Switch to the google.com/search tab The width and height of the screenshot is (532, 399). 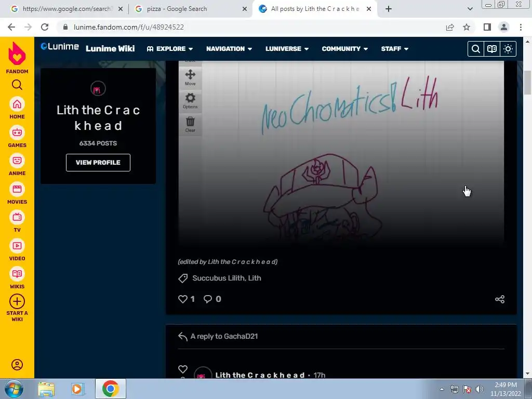(66, 9)
